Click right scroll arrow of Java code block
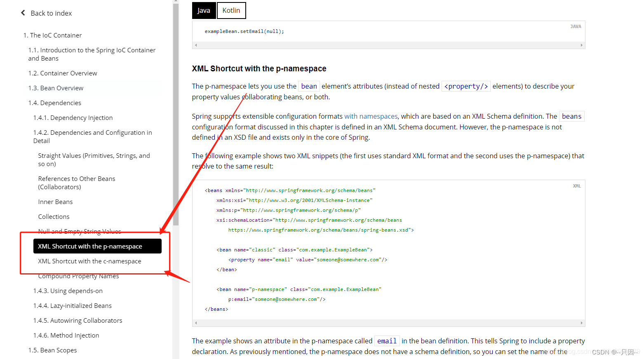The image size is (644, 359). pos(581,45)
